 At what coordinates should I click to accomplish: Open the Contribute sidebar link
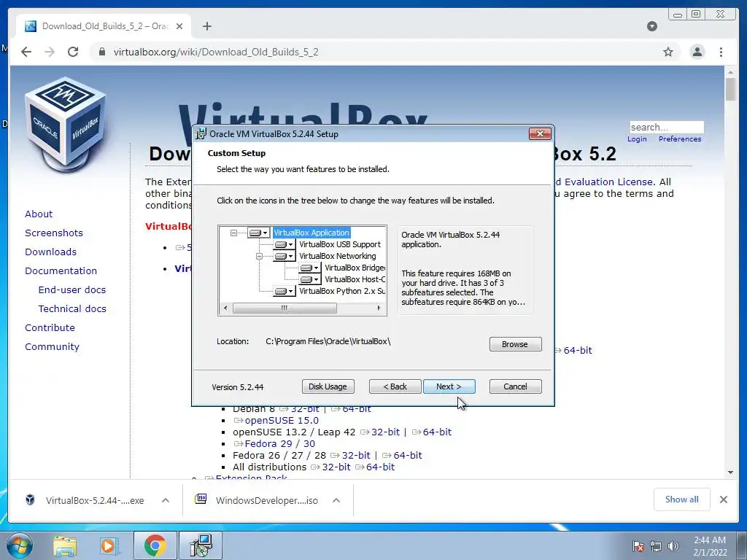point(50,327)
